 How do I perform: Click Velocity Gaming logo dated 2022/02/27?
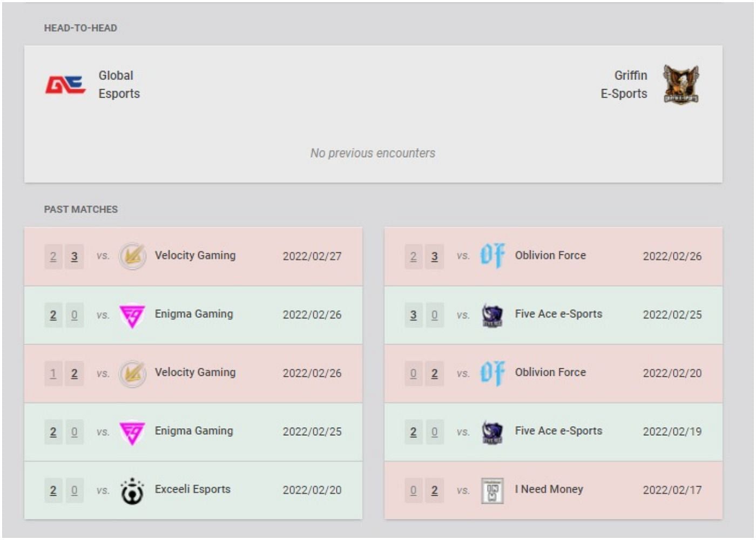pos(132,256)
